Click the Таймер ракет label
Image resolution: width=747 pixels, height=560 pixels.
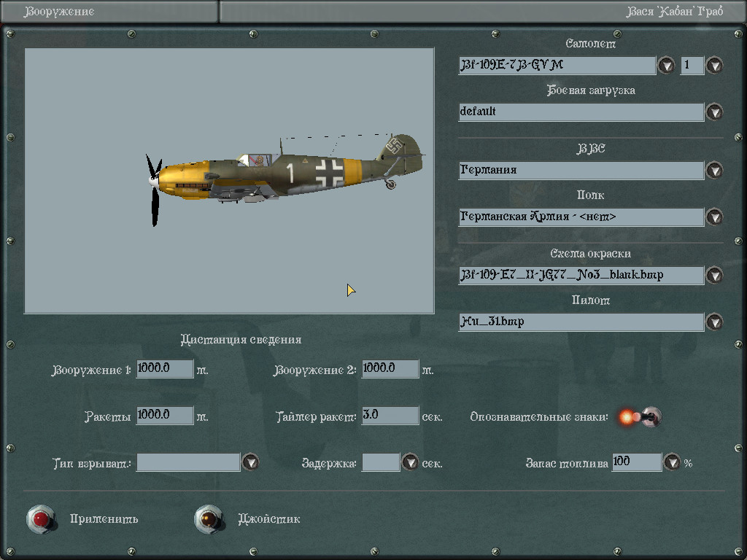point(316,416)
